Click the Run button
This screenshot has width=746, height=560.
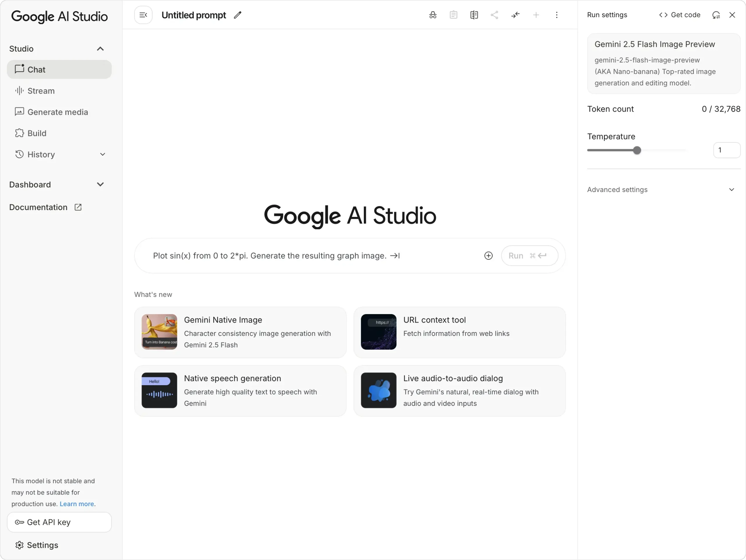[529, 256]
